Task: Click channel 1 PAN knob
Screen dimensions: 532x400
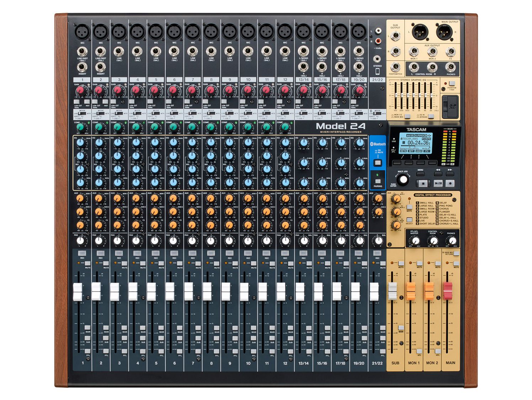Action: 80,241
